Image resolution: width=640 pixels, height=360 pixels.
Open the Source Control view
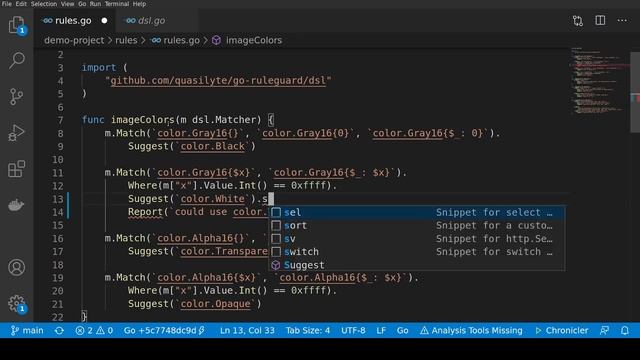pos(16,97)
